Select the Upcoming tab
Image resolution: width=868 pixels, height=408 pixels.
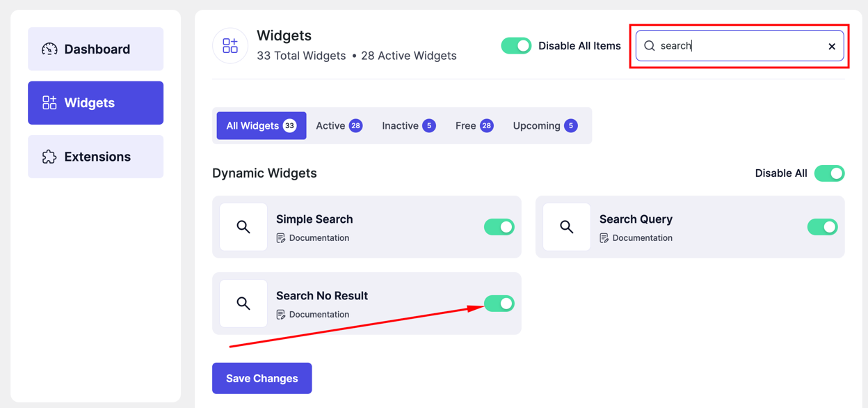[545, 126]
